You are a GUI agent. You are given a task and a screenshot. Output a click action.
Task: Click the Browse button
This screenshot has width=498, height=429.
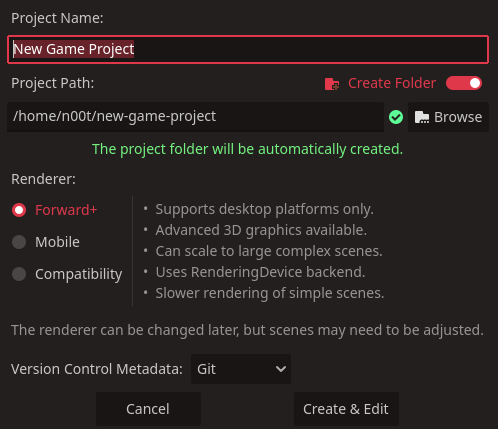coord(448,117)
